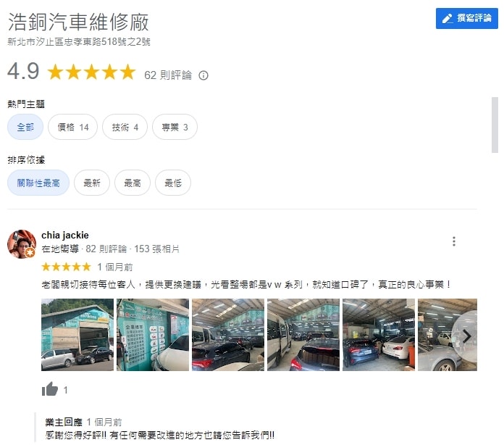Sort reviews by 最高 rating
This screenshot has height=445, width=504.
coord(133,183)
